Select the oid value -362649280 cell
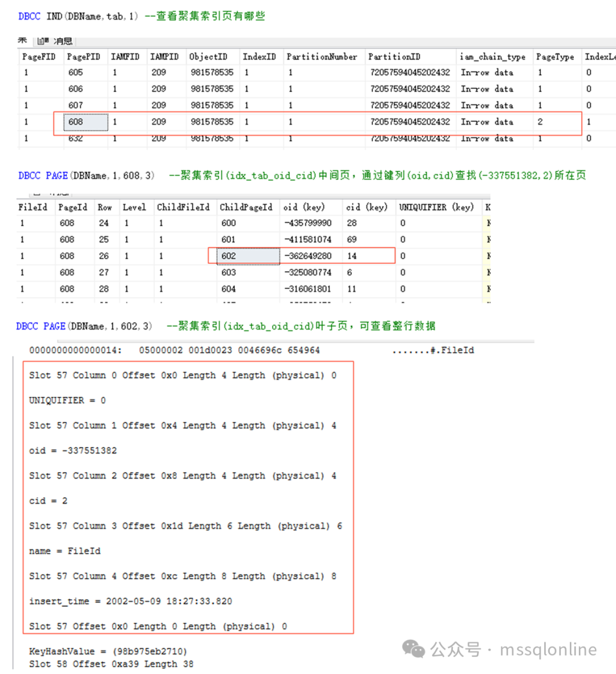 pos(308,256)
